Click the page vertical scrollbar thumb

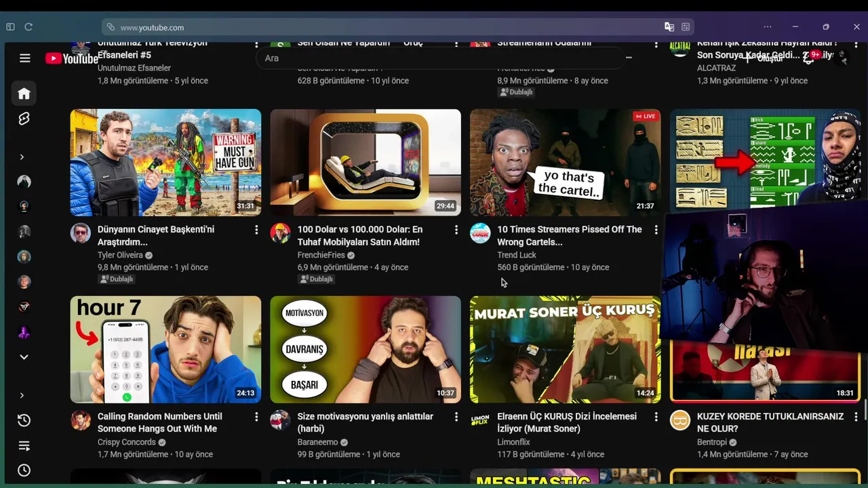coord(865,411)
